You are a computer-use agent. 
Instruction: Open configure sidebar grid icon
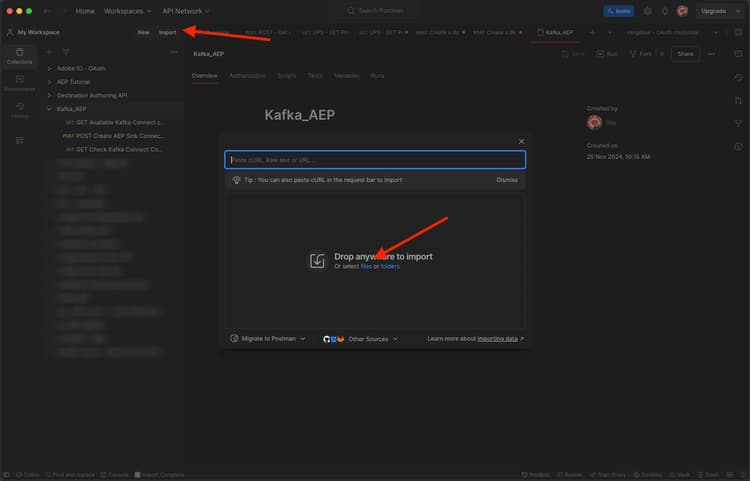(x=20, y=140)
